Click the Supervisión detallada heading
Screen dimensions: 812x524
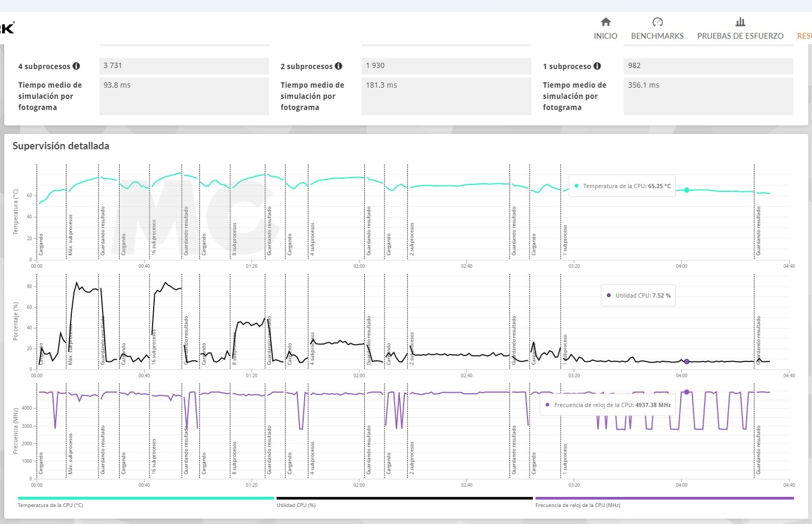pyautogui.click(x=61, y=146)
